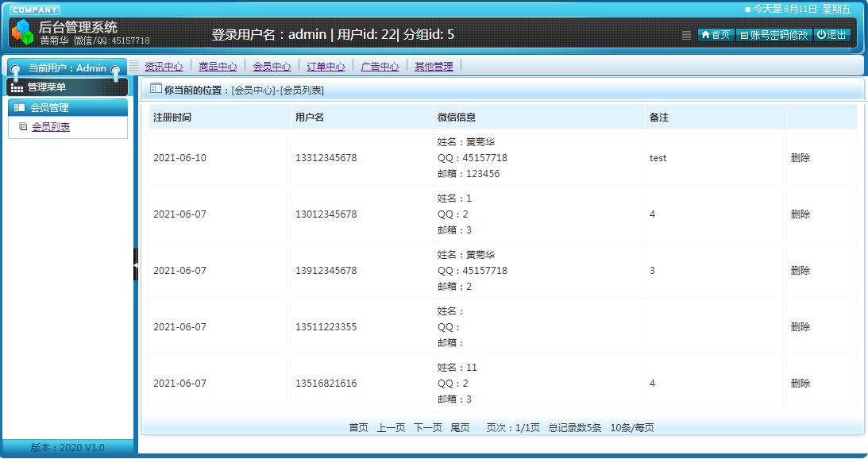Click the location bar panel icon
The height and width of the screenshot is (459, 868).
tap(156, 89)
